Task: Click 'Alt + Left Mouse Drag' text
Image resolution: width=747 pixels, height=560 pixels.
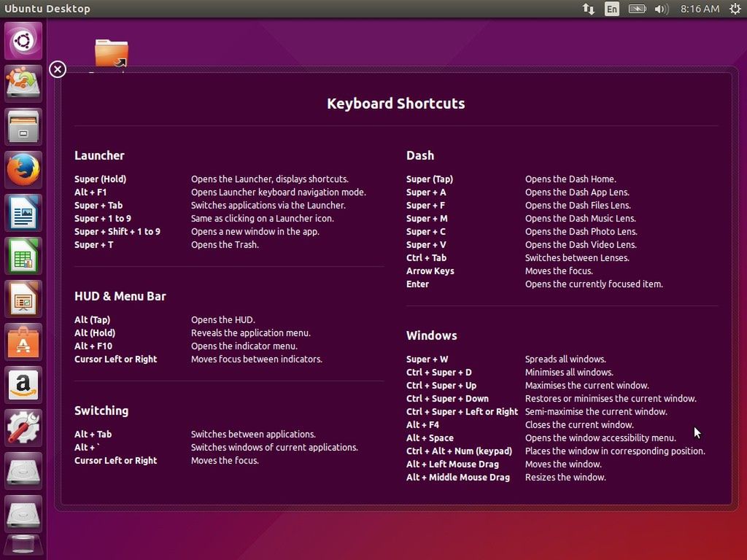Action: click(x=452, y=464)
